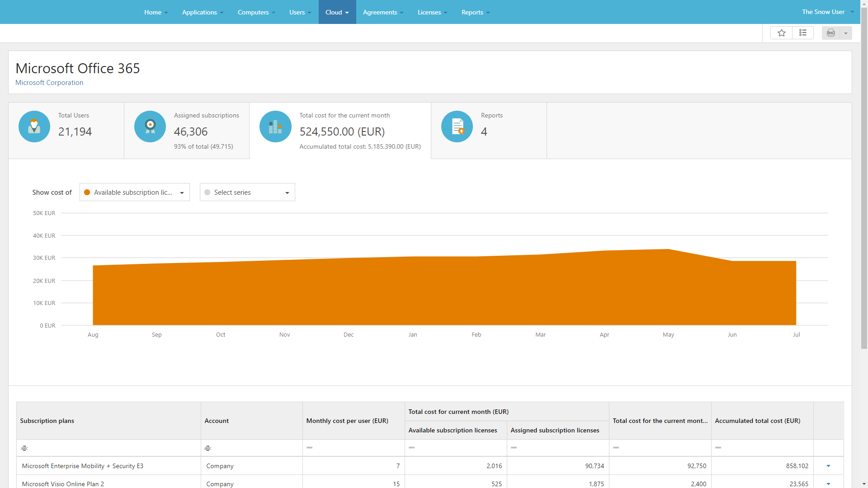Click the Total Users card icon
868x488 pixels.
pyautogui.click(x=34, y=127)
